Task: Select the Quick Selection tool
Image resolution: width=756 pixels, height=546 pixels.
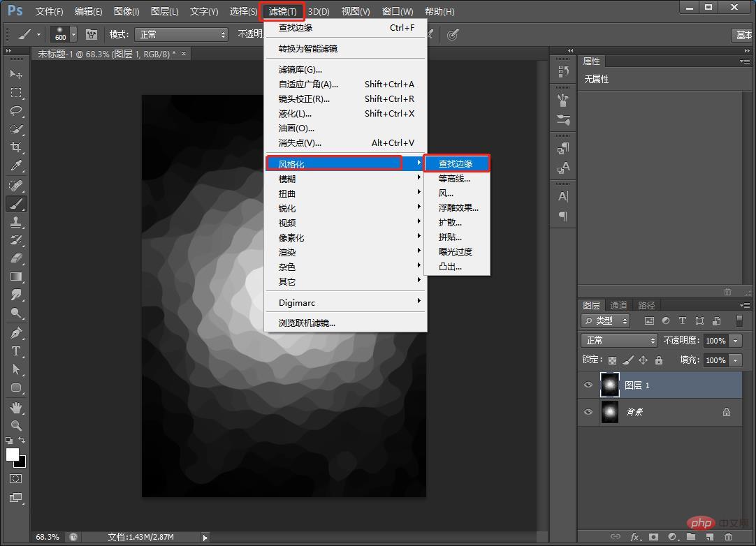Action: click(16, 129)
